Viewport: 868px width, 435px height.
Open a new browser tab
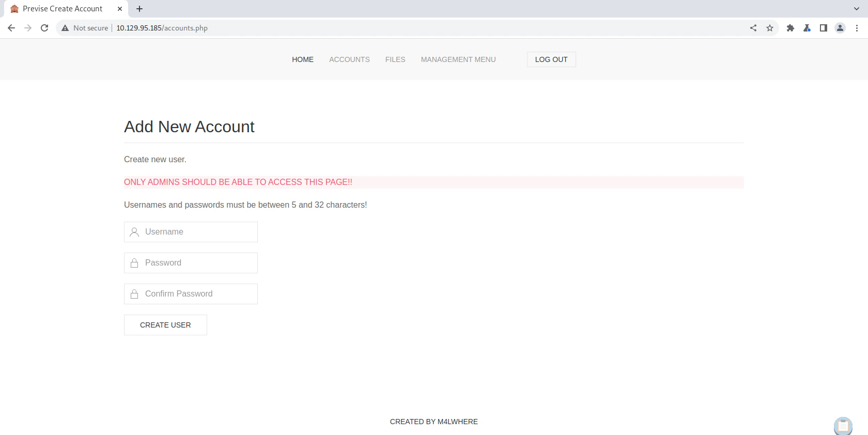139,9
